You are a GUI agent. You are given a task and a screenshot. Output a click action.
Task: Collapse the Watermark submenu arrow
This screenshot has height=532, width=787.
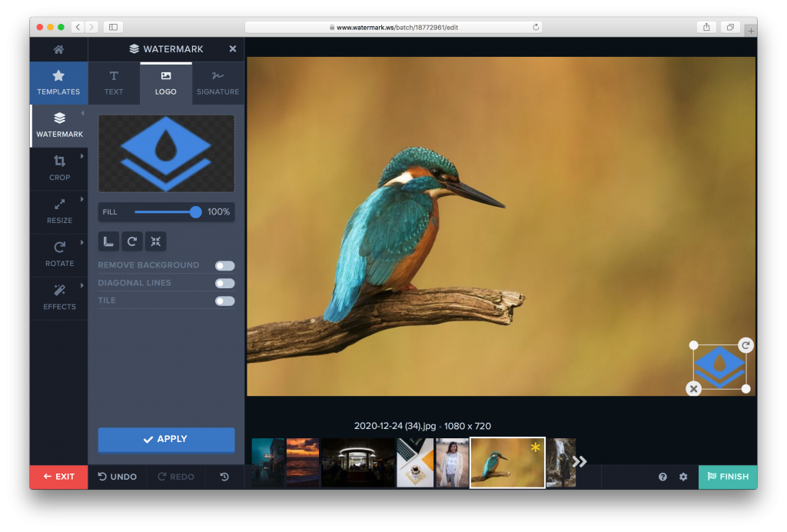coord(82,113)
